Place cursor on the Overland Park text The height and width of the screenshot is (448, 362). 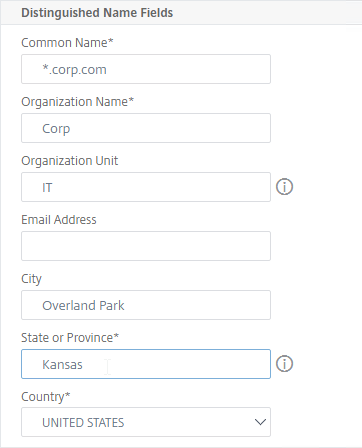pyautogui.click(x=83, y=305)
